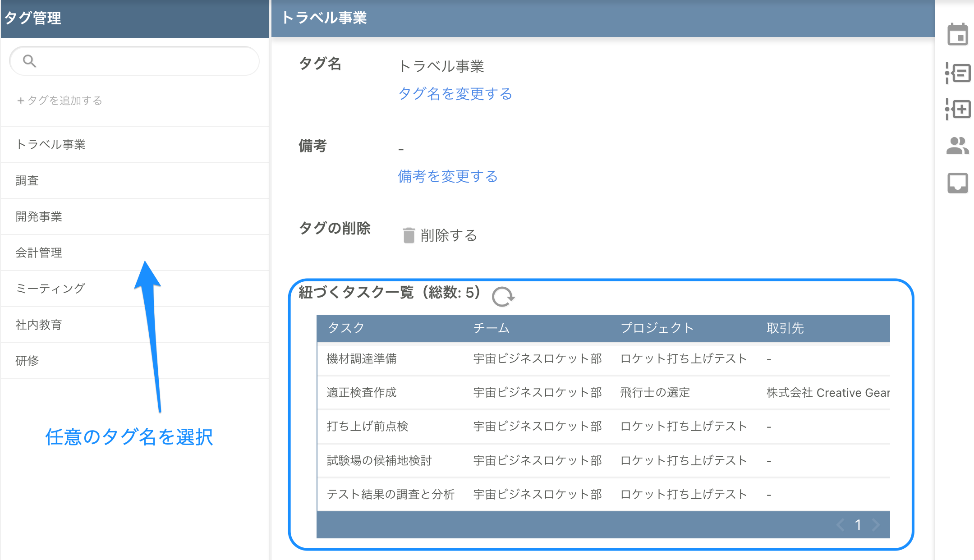Open the calendar view icon
Image resolution: width=974 pixels, height=560 pixels.
(x=959, y=34)
